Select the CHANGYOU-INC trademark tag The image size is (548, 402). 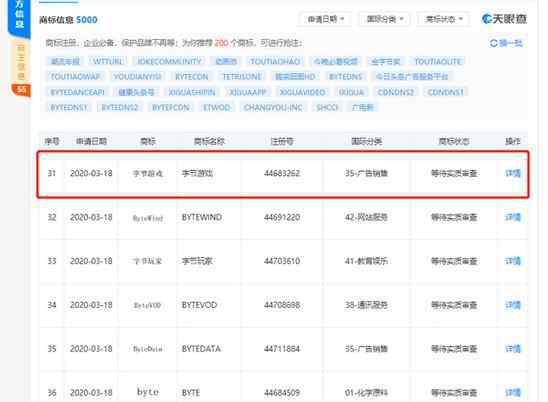[x=273, y=107]
